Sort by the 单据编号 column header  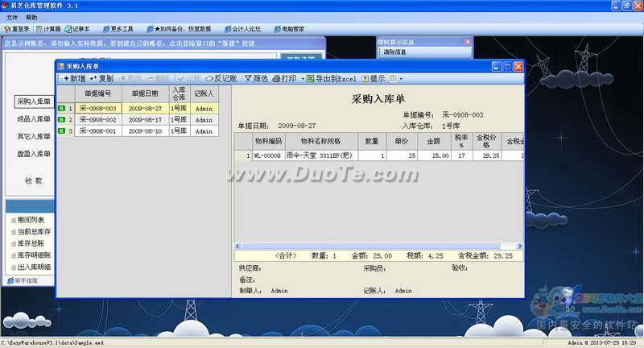tap(98, 93)
